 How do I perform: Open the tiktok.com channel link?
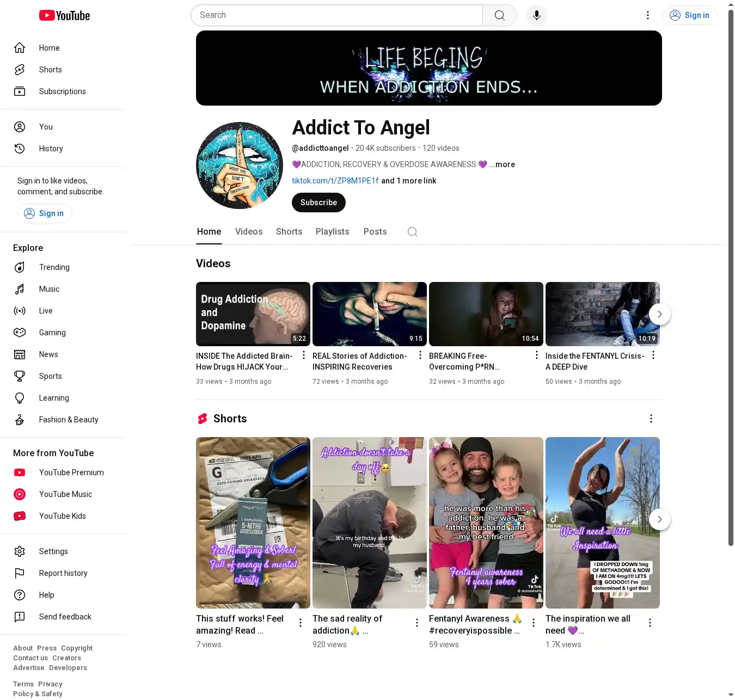[335, 181]
